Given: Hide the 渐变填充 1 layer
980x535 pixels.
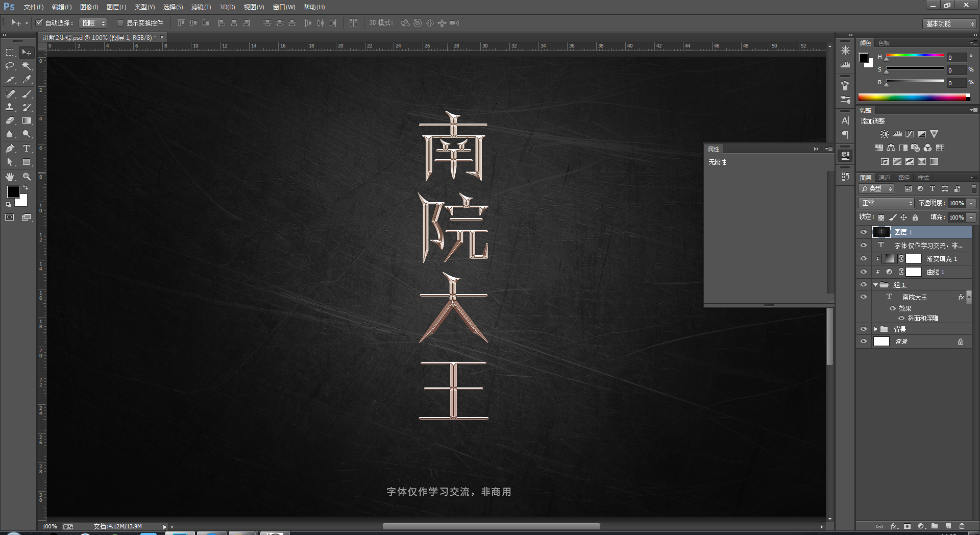Looking at the screenshot, I should click(x=864, y=258).
